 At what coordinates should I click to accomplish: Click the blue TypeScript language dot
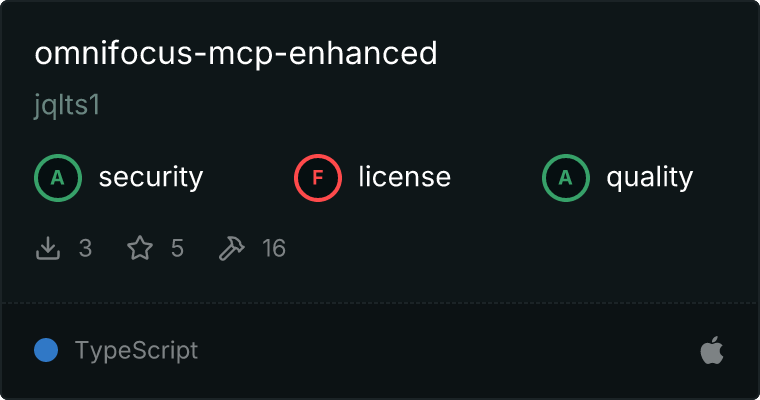(46, 350)
